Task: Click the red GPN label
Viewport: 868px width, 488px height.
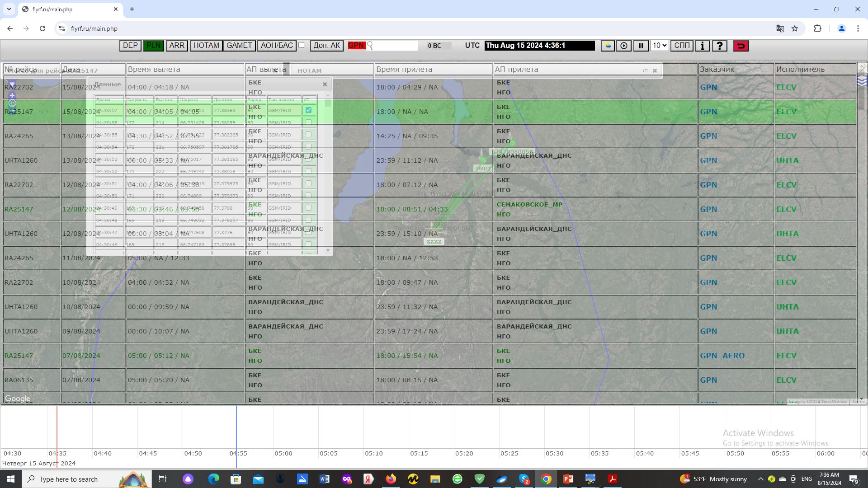Action: coord(356,46)
